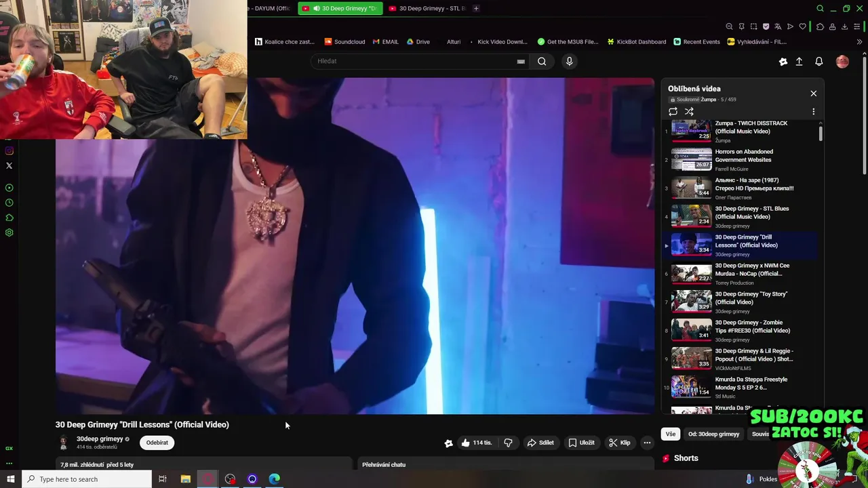The image size is (868, 488).
Task: Bookmark page with heart icon
Action: click(802, 26)
